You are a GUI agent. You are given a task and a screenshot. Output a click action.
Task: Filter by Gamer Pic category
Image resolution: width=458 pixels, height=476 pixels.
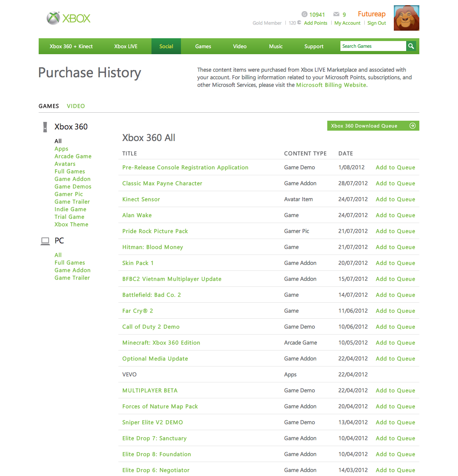(69, 194)
